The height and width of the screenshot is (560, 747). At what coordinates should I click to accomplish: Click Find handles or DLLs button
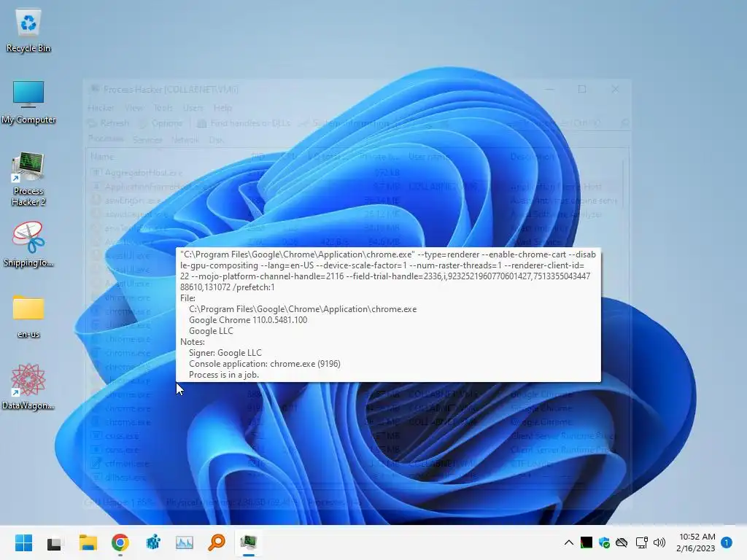point(244,122)
